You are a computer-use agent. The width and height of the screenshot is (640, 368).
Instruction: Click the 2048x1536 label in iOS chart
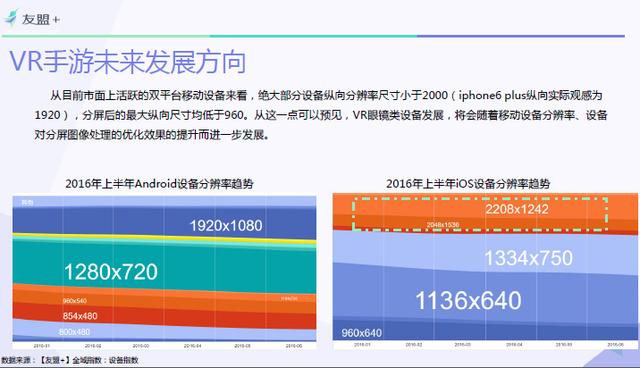pyautogui.click(x=443, y=225)
